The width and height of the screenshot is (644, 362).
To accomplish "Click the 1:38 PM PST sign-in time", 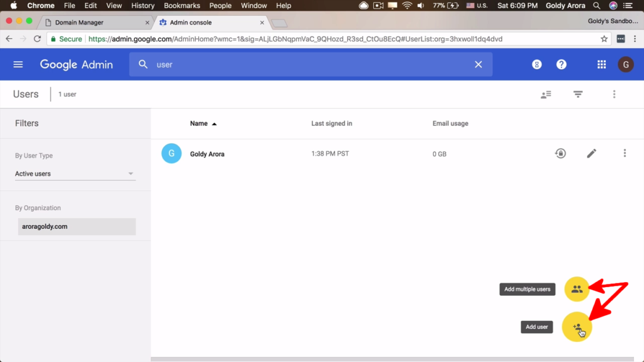I will [330, 154].
